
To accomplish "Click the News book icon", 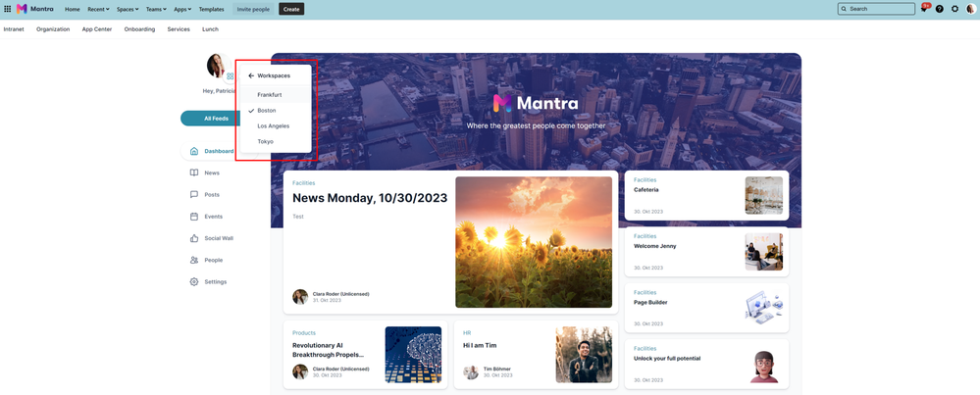I will coord(194,173).
